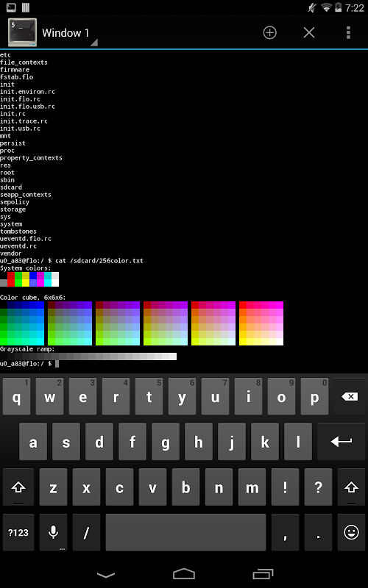Viewport: 368px width, 588px height.
Task: Add a new terminal window
Action: [x=269, y=33]
